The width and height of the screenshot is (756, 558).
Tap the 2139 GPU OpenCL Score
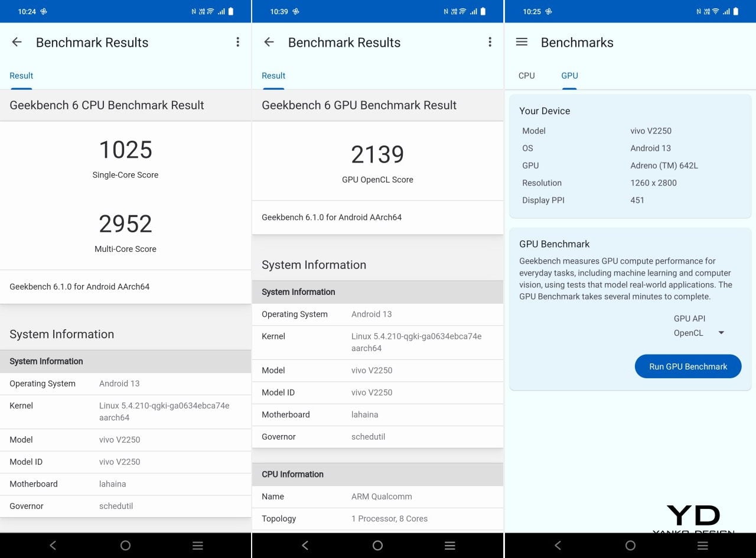377,155
